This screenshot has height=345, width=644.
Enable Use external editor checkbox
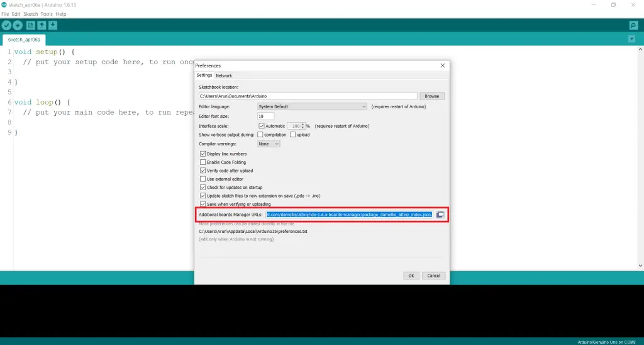point(203,179)
